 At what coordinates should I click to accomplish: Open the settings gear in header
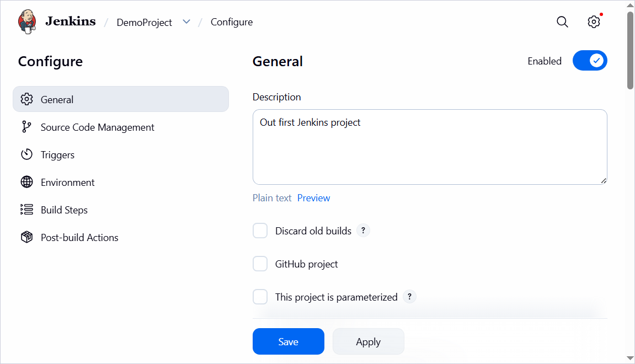(594, 22)
